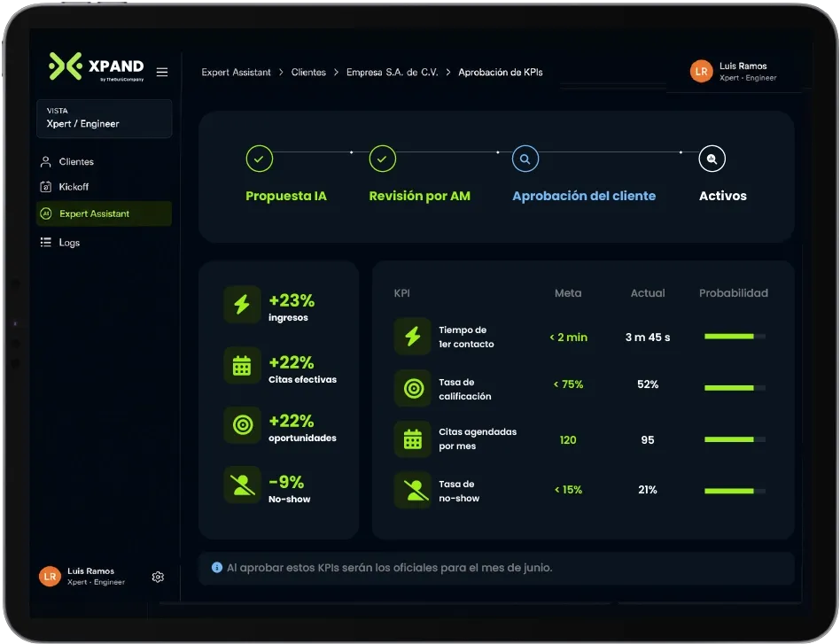
Task: Click the chevron after Expert Assistant breadcrumb
Action: click(281, 73)
